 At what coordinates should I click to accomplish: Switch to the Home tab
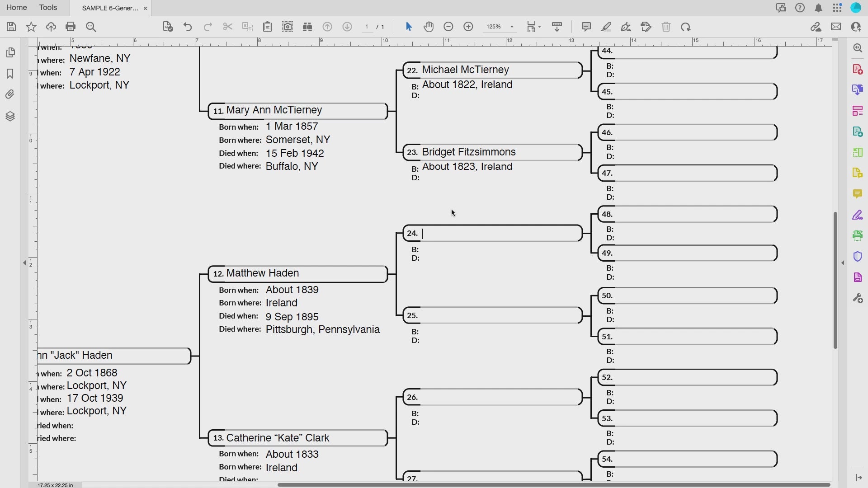point(16,8)
